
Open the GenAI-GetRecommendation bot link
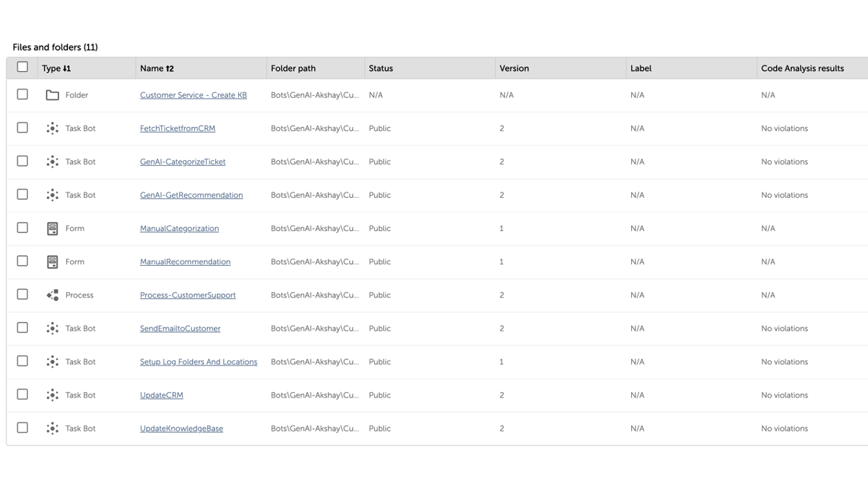coord(191,195)
